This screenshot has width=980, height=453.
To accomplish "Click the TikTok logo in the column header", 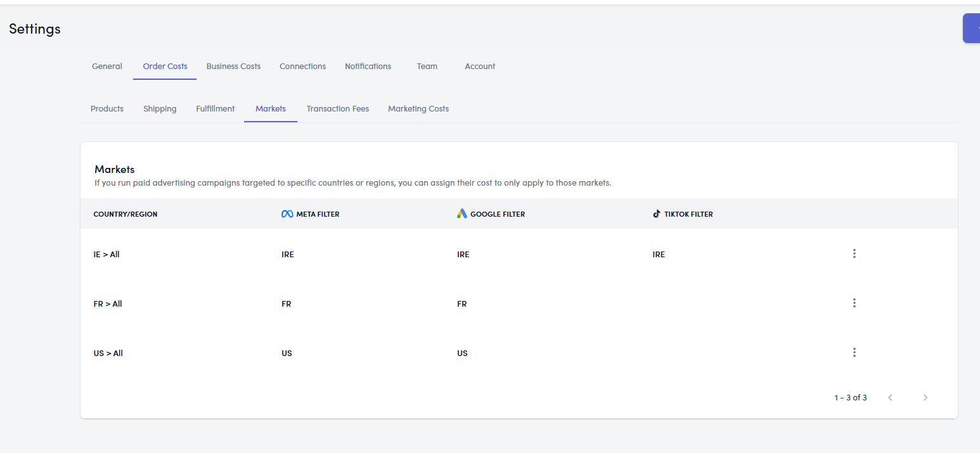I will point(657,214).
